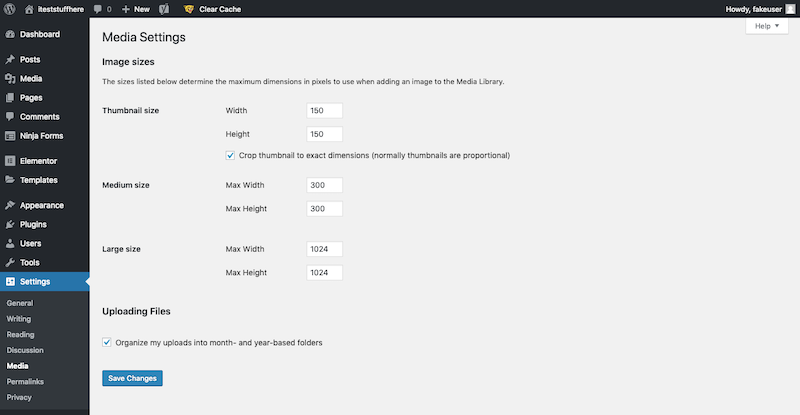Open the Reading settings submenu

click(x=20, y=334)
